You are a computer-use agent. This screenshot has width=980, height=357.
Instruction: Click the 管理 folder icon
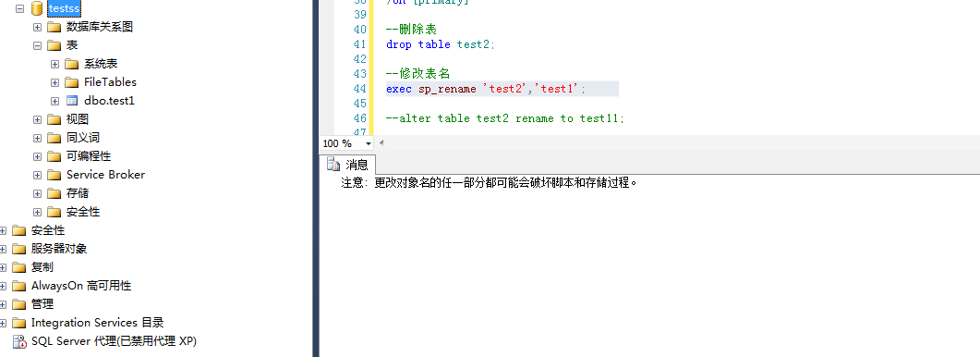(19, 304)
